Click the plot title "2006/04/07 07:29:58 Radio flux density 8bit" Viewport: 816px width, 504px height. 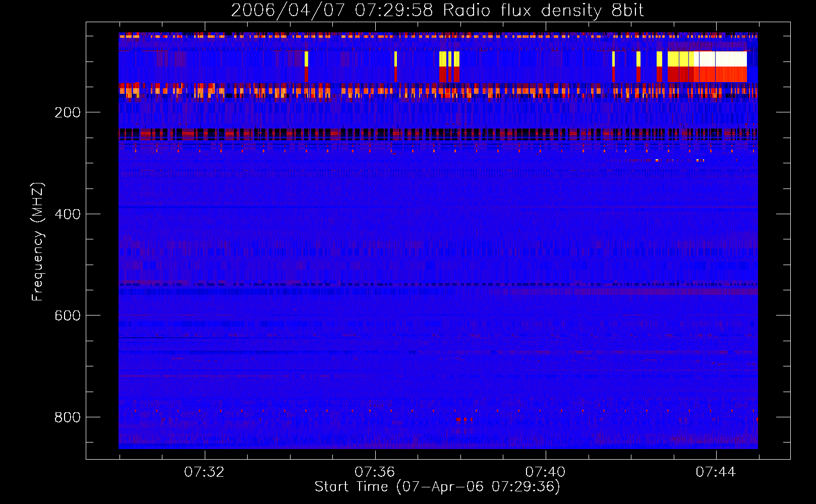click(x=437, y=11)
